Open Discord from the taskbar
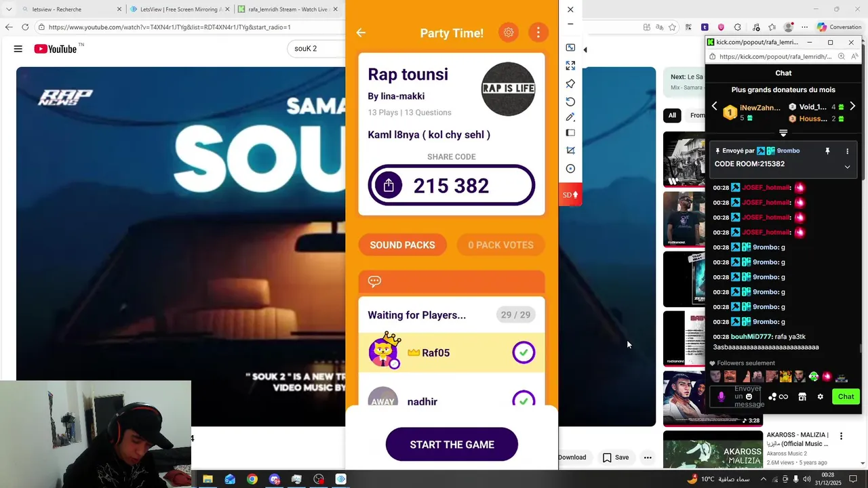The image size is (868, 488). pos(274,479)
